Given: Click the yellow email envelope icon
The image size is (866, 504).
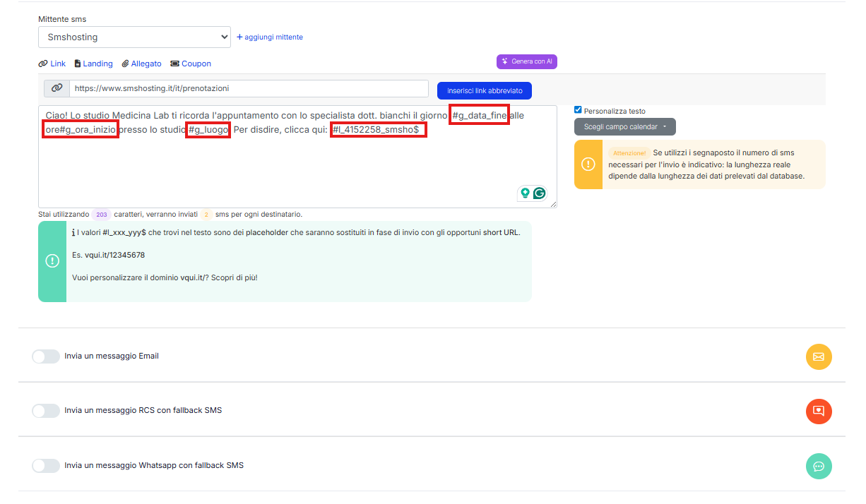Looking at the screenshot, I should 819,356.
